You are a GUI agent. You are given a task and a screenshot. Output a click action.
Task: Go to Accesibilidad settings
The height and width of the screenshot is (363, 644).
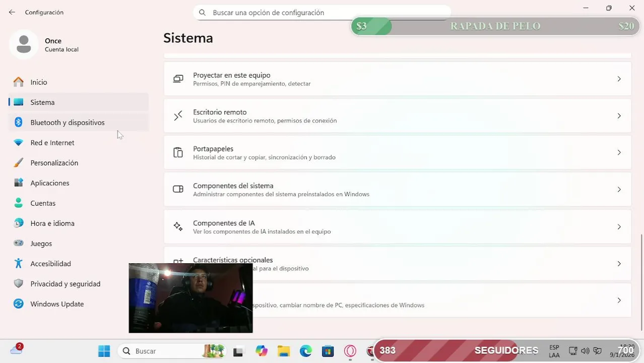point(79,264)
